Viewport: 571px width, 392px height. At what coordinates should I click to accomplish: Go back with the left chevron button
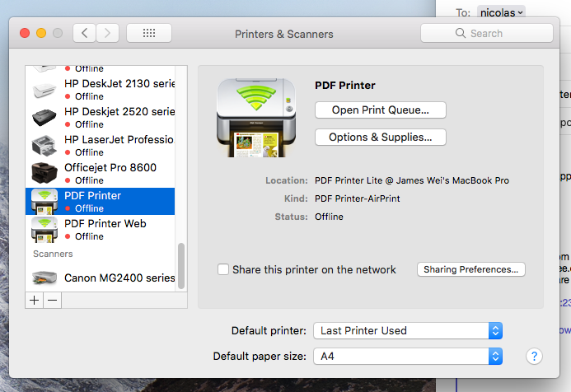[85, 33]
